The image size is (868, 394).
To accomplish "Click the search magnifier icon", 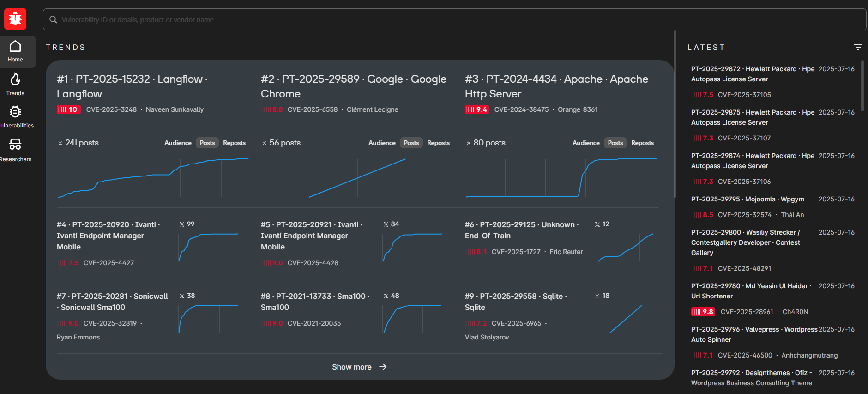I will point(54,20).
